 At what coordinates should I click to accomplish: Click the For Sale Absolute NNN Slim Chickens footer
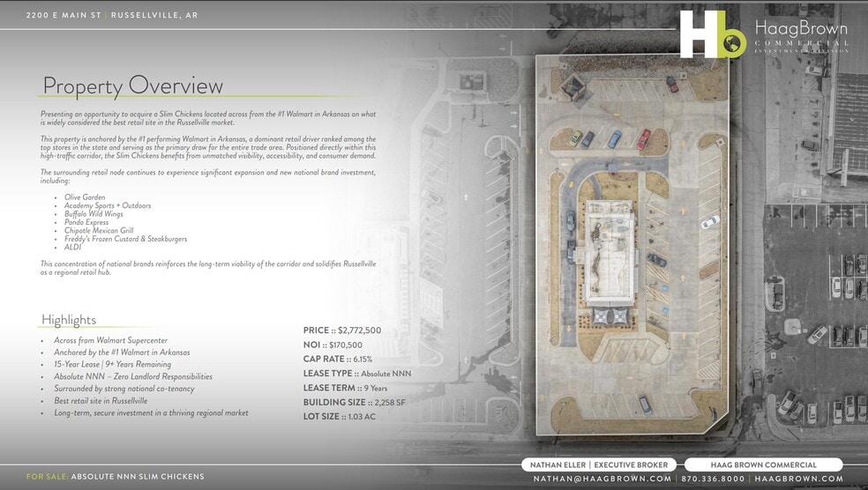click(116, 477)
